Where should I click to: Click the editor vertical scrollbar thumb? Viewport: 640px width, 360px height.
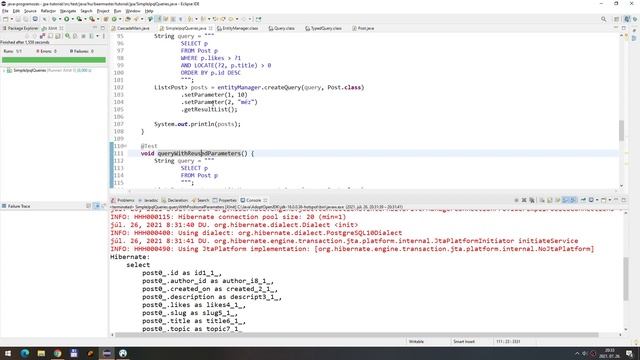621,131
